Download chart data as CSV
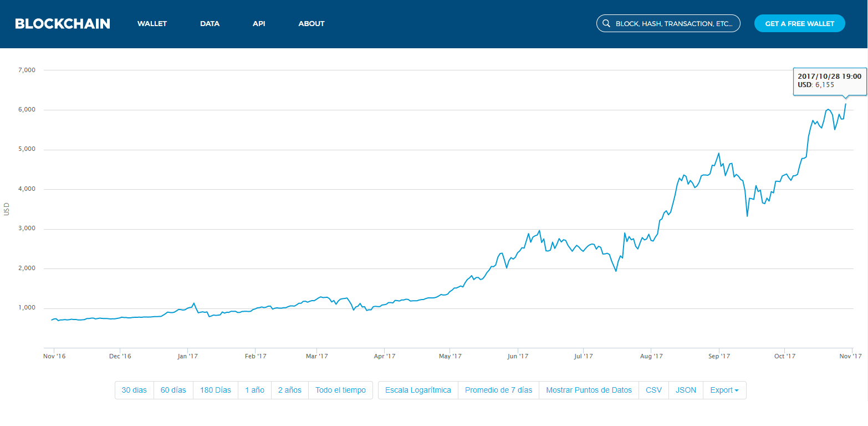 point(653,390)
